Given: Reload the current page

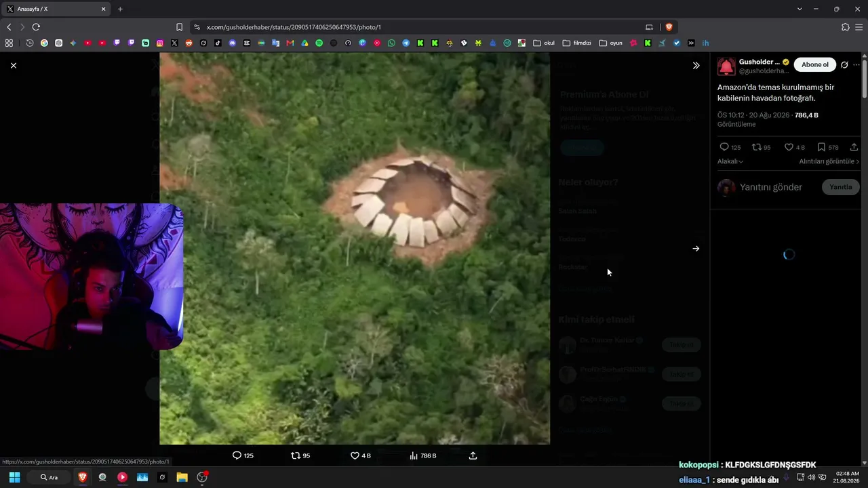Looking at the screenshot, I should [36, 27].
